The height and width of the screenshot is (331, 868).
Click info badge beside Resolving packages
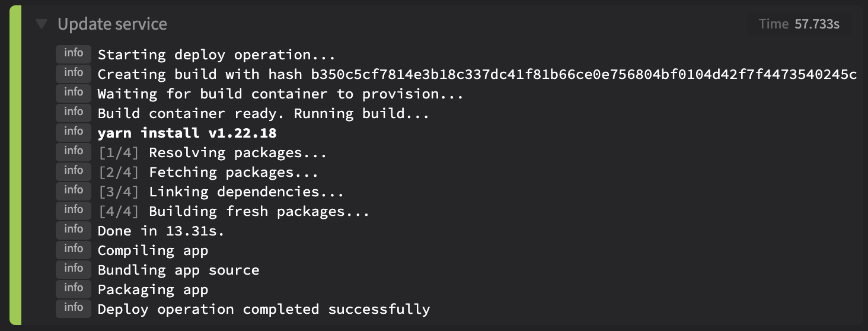[x=74, y=152]
